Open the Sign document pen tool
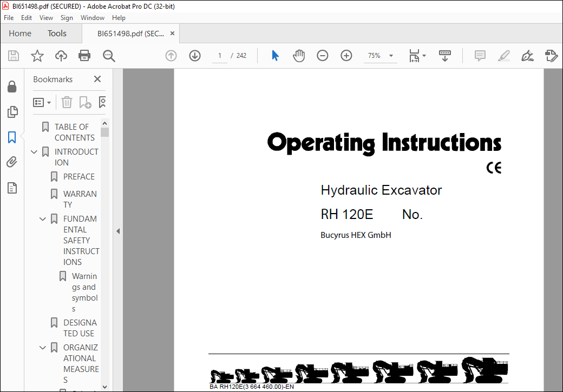563x392 pixels. [x=527, y=56]
